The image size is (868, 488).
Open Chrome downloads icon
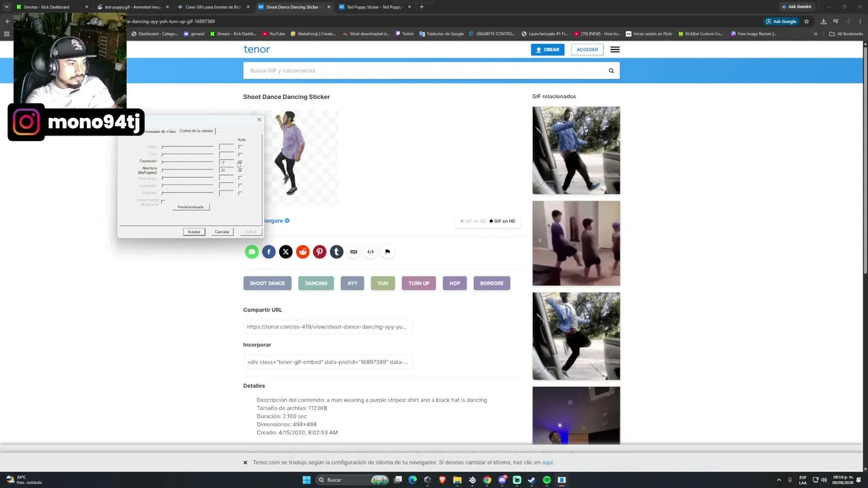[x=823, y=21]
